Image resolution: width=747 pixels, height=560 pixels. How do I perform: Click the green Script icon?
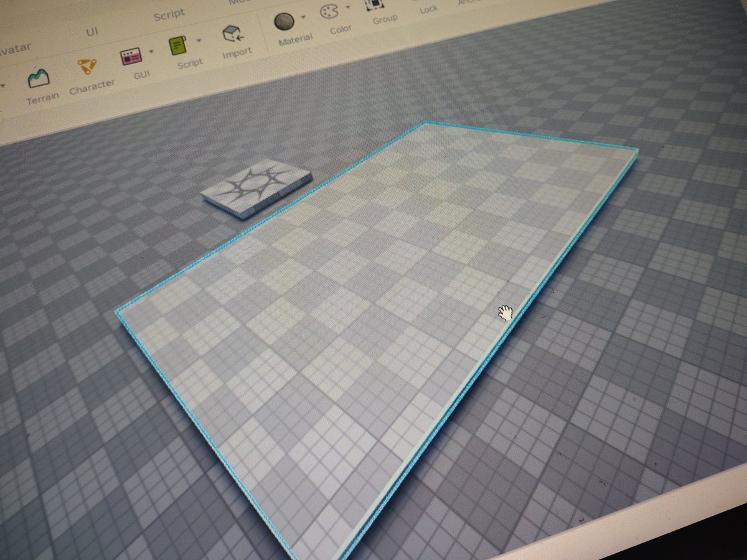(178, 46)
